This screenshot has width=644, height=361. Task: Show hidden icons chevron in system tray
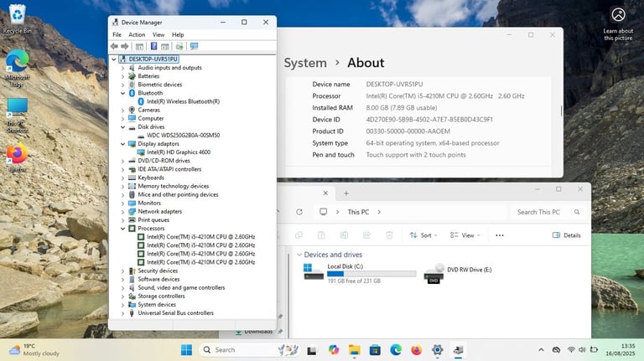[541, 350]
